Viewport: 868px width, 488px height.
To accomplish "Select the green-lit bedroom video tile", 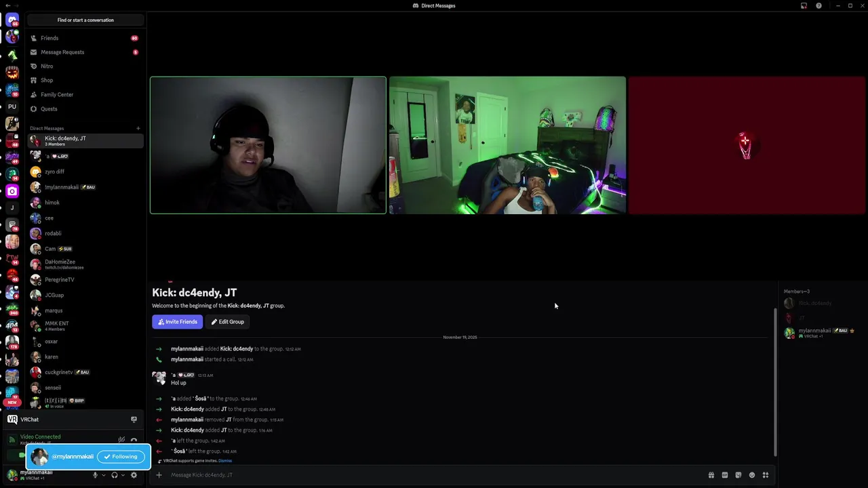I will pyautogui.click(x=507, y=145).
